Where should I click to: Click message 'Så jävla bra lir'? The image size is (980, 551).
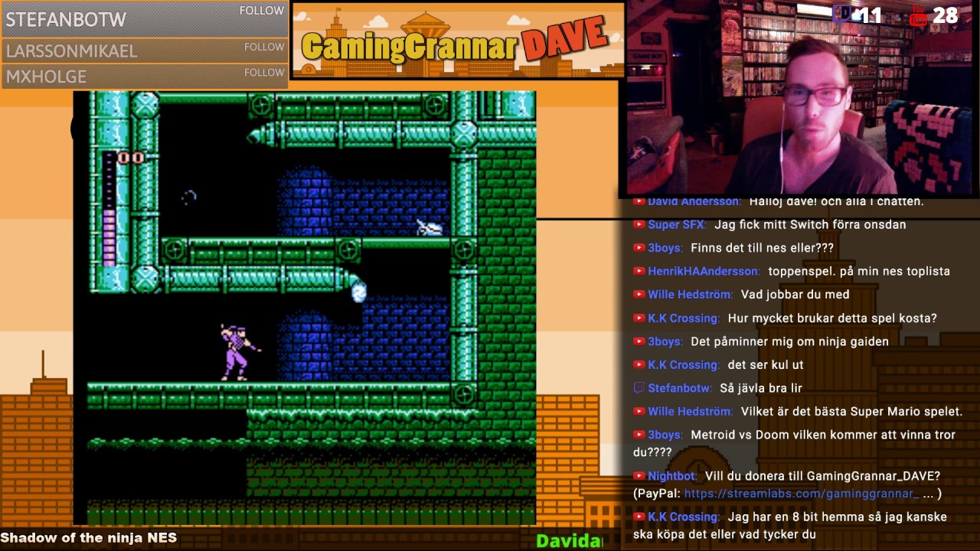click(x=761, y=388)
